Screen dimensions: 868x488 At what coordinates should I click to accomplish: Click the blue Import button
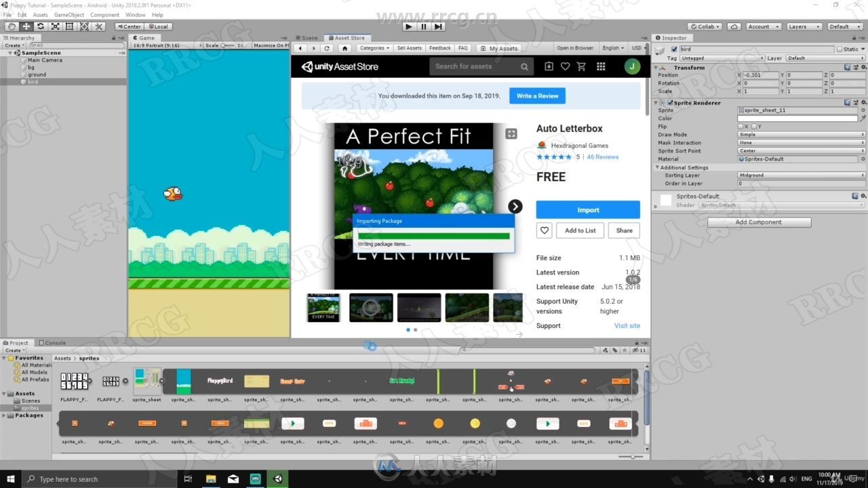(x=588, y=209)
